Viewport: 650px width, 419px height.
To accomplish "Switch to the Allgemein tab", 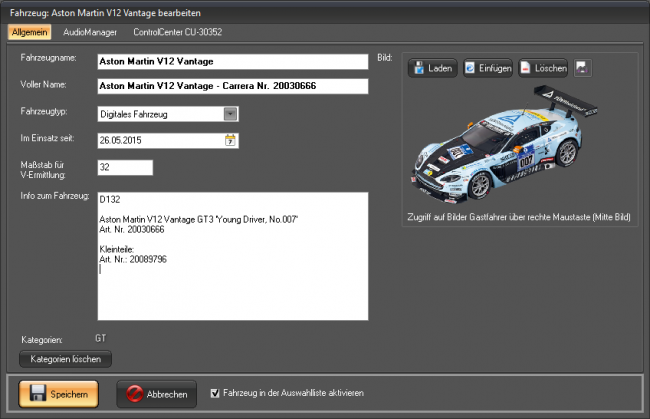I will (29, 32).
